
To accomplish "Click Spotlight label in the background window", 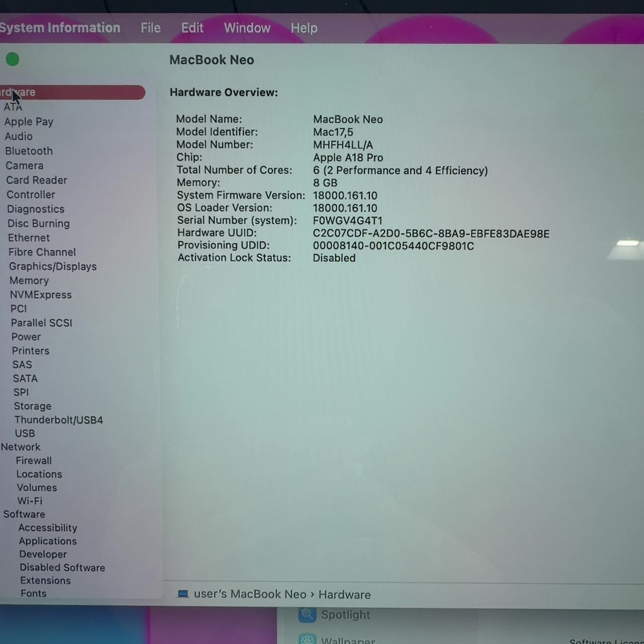I will coord(346,614).
